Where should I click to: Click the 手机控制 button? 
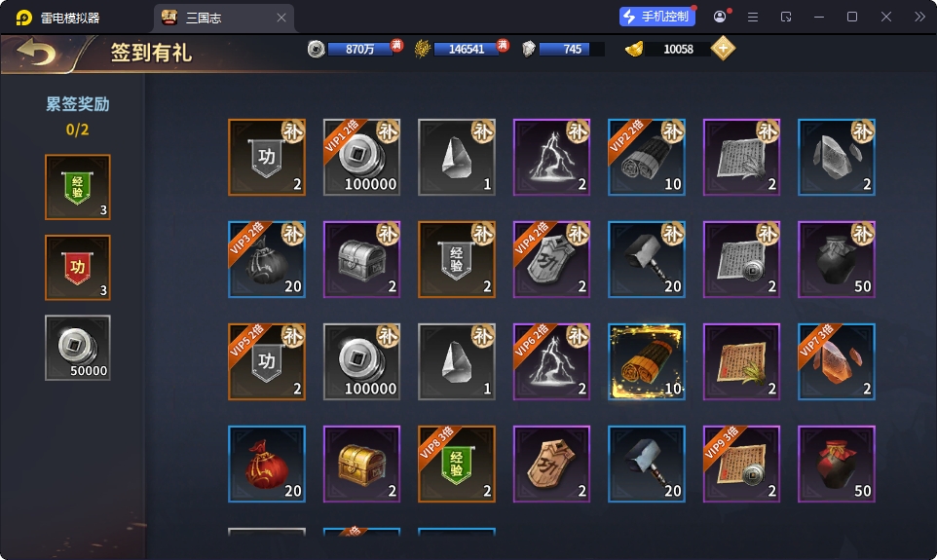click(656, 17)
